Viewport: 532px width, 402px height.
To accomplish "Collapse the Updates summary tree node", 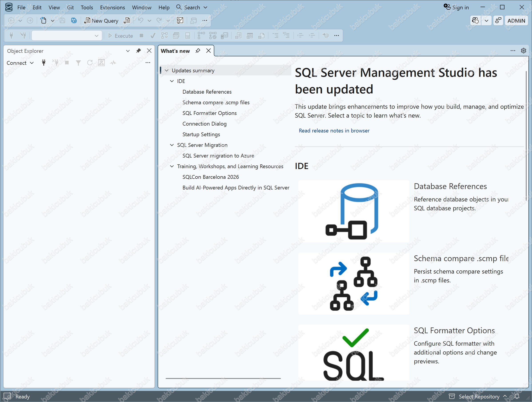I will pos(167,70).
